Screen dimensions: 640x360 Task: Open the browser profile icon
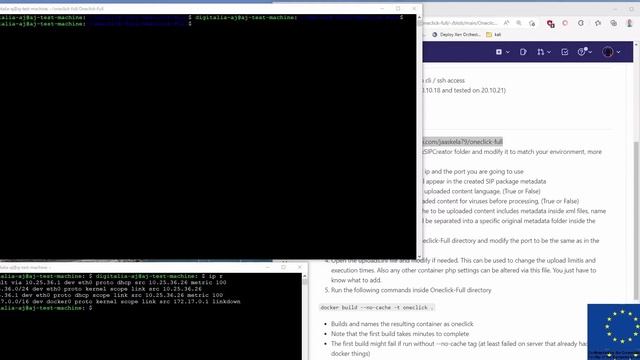click(630, 23)
